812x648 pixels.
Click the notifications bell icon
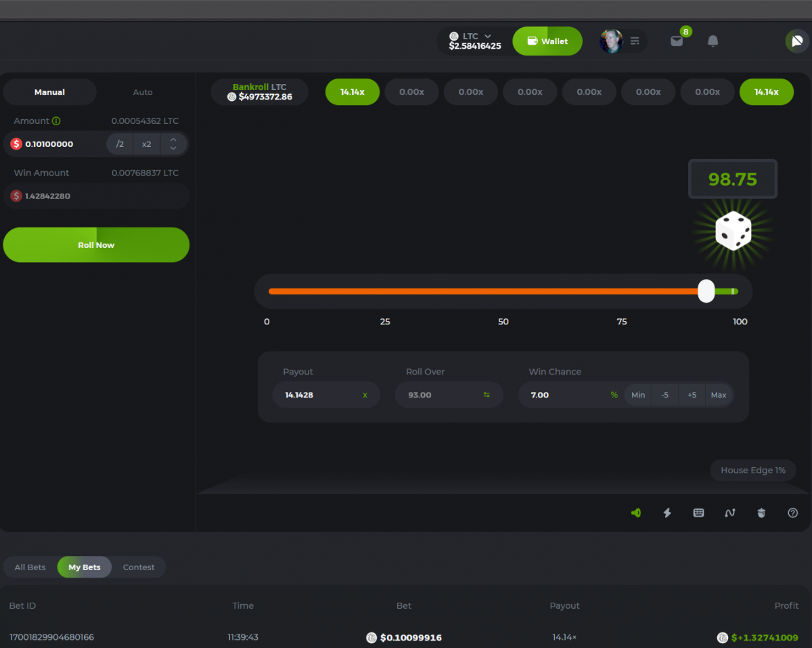coord(713,41)
